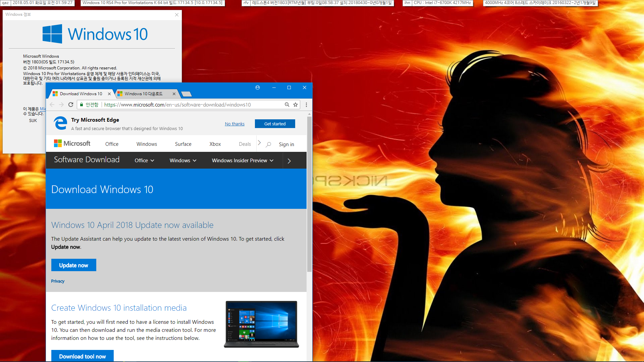Go back in browser history
Viewport: 644px width, 362px height.
pos(52,105)
